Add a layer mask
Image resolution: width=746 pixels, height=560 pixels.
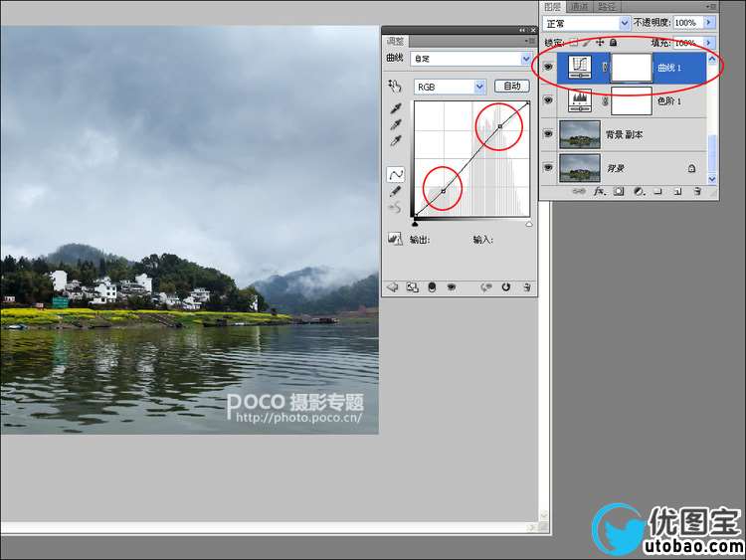619,191
